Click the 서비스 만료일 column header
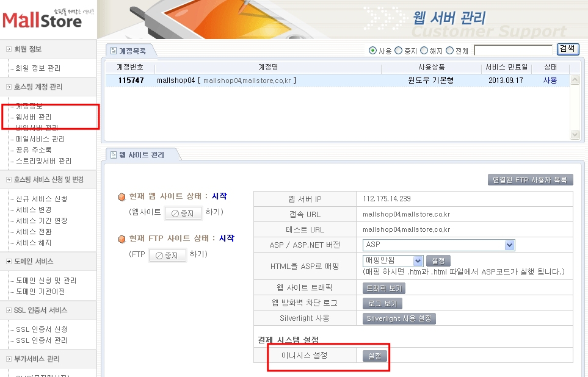Viewport: 588px width, 377px height. pyautogui.click(x=506, y=67)
